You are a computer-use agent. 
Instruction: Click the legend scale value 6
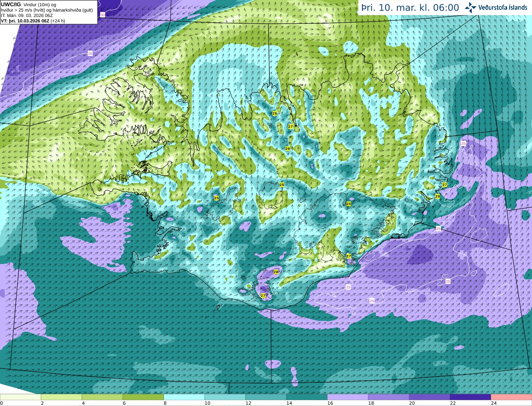tap(124, 403)
